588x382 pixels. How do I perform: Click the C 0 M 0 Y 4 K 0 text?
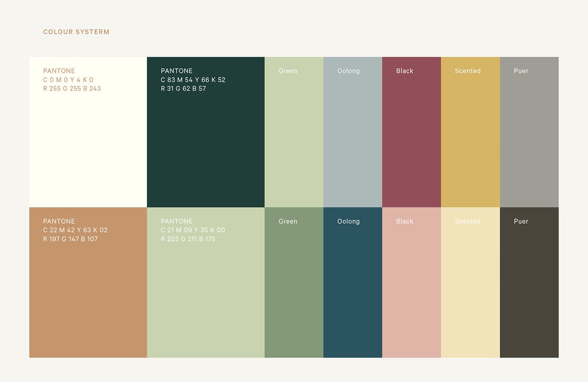click(x=68, y=80)
